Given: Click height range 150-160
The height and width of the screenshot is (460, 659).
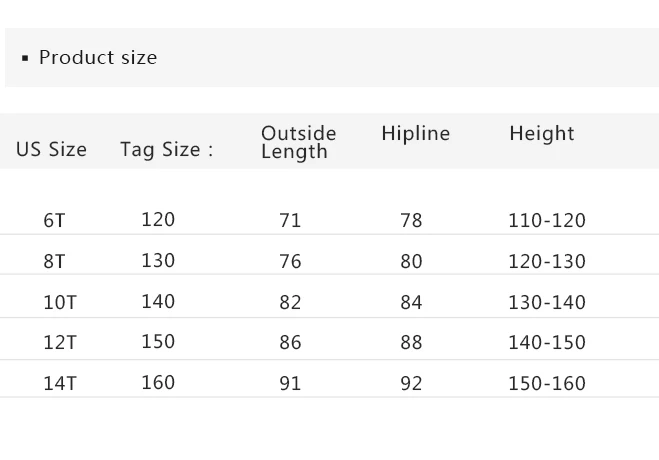Looking at the screenshot, I should (x=546, y=383).
